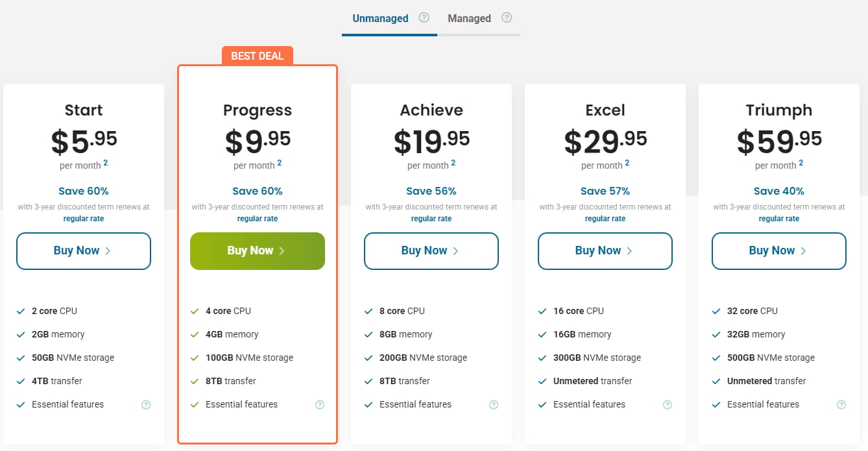Buy the Achieve plan

(431, 251)
